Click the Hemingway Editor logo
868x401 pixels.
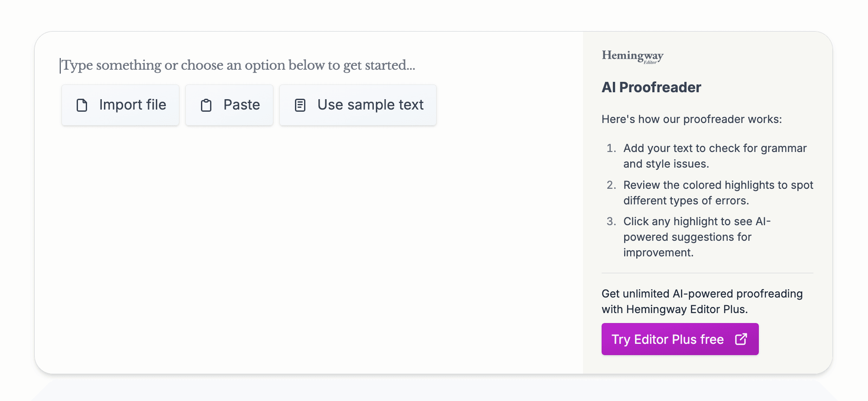632,57
